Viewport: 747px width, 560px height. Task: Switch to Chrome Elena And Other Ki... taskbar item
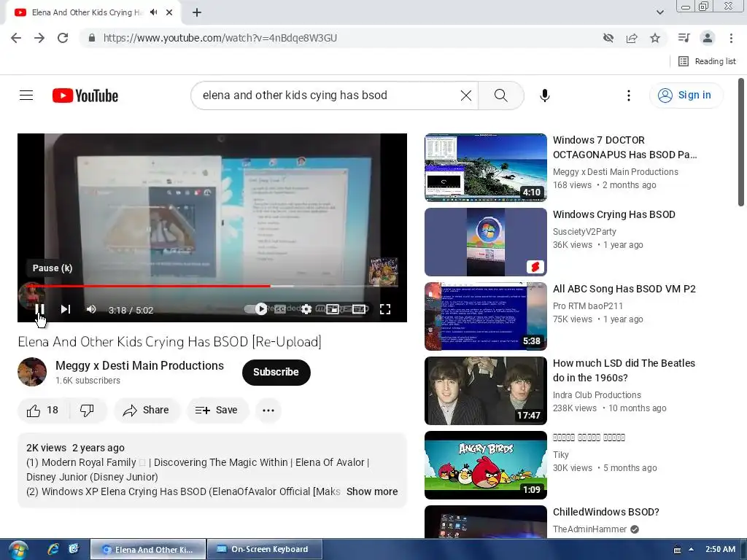(148, 549)
